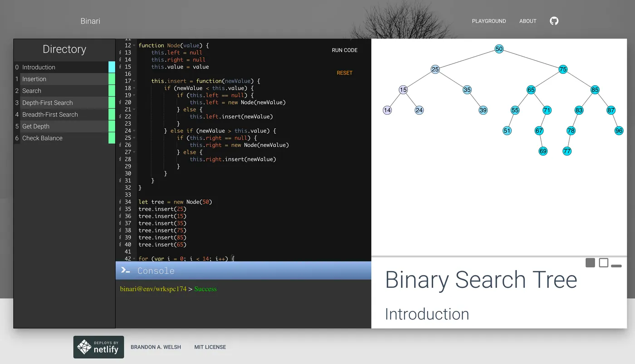This screenshot has height=364, width=635.
Task: Click the RUN CODE button
Action: pos(345,50)
